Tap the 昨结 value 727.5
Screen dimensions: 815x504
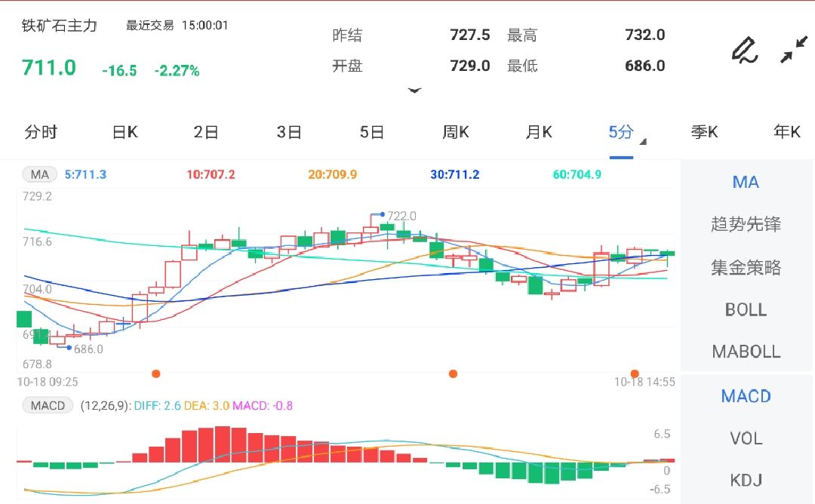click(470, 35)
